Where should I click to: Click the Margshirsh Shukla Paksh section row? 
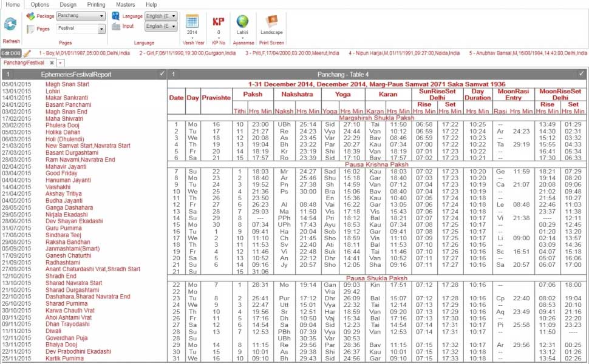tap(376, 118)
